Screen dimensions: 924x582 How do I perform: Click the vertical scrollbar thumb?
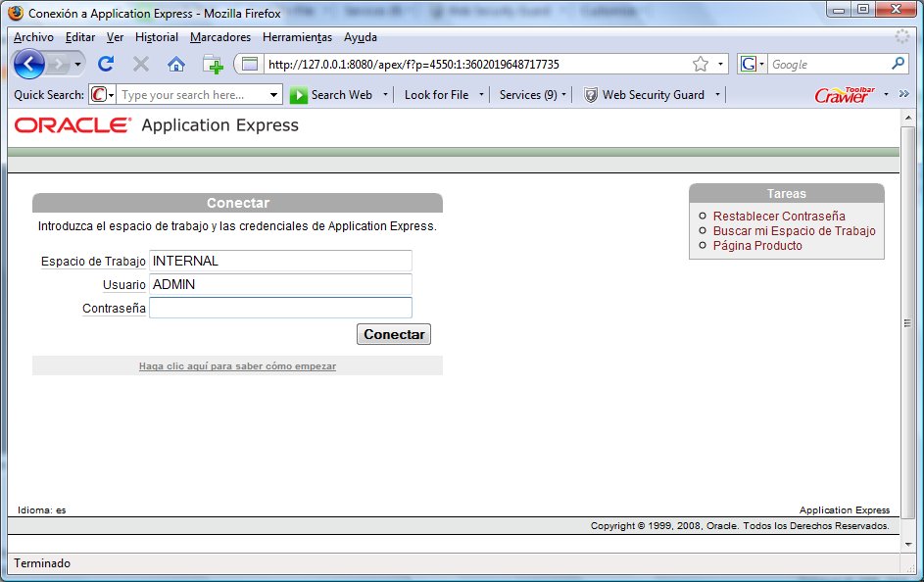(x=908, y=322)
